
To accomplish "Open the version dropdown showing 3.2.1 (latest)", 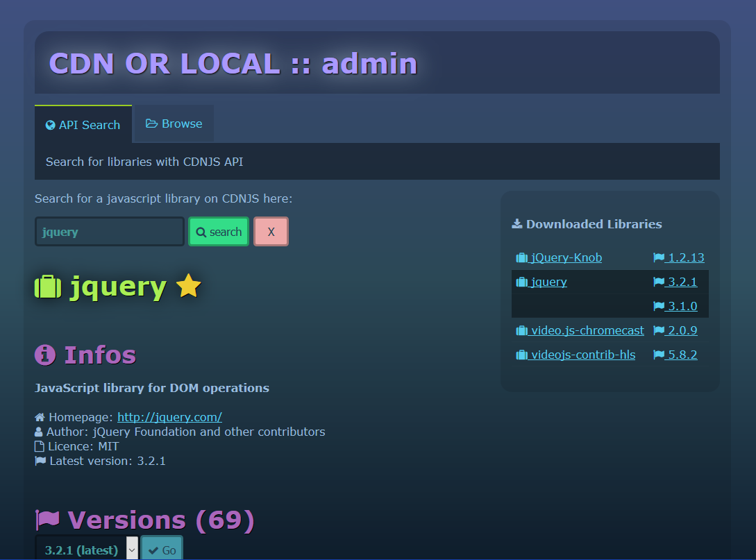I will [x=87, y=550].
